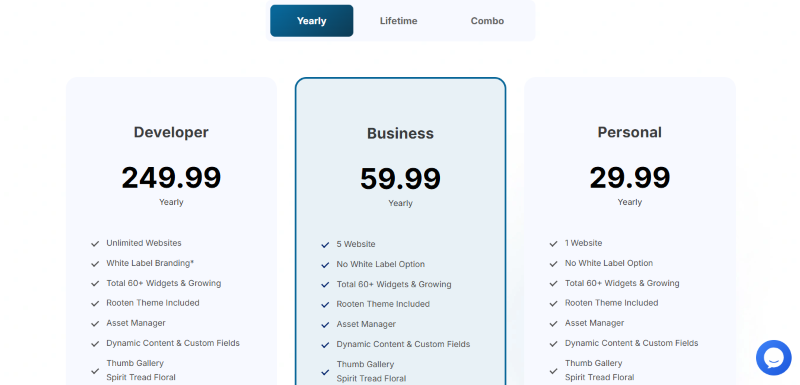Click the 29.99 price

(x=630, y=177)
